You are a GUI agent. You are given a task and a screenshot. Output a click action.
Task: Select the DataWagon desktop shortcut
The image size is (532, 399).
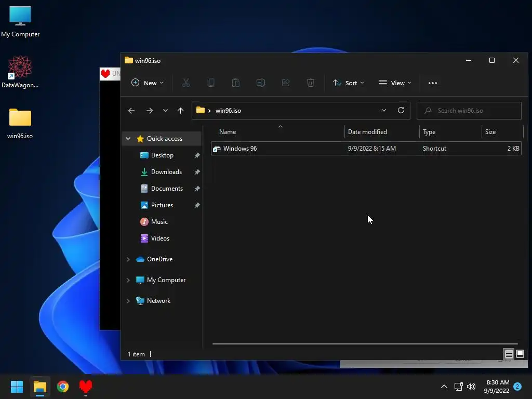[x=20, y=72]
